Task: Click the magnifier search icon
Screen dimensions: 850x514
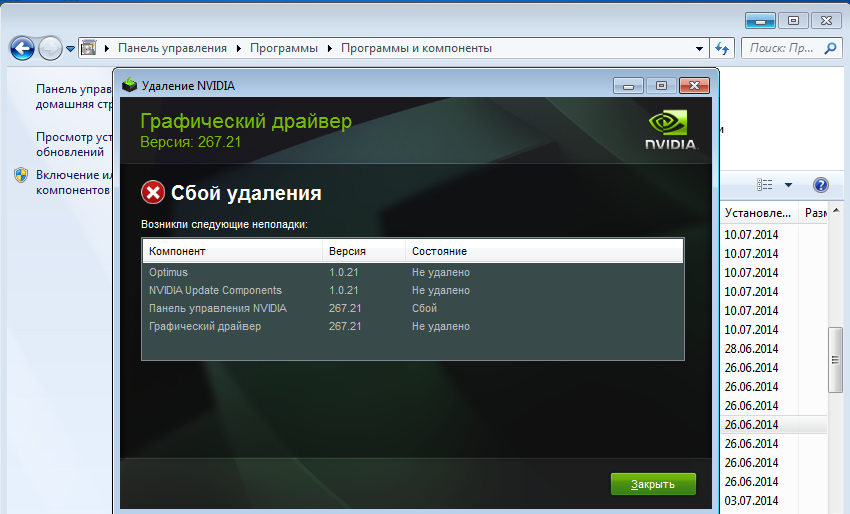Action: pos(829,48)
